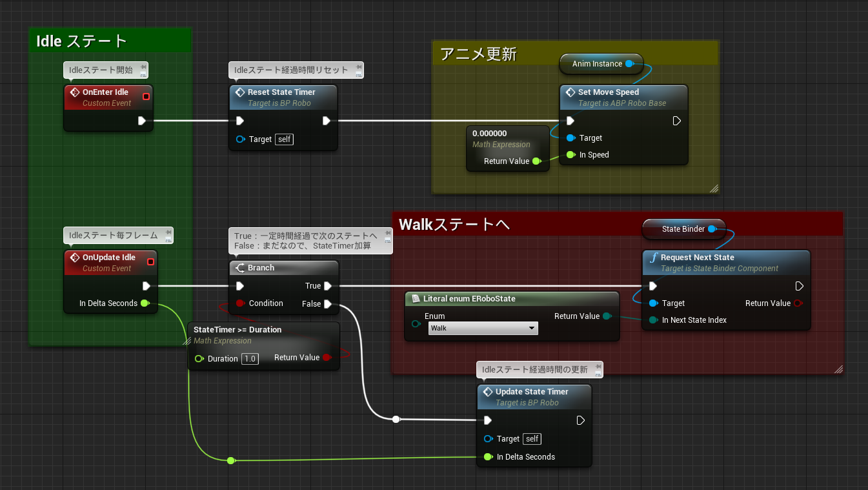Click the Idleステート経過時間の更新 comment bubble
This screenshot has width=868, height=490.
coord(540,369)
